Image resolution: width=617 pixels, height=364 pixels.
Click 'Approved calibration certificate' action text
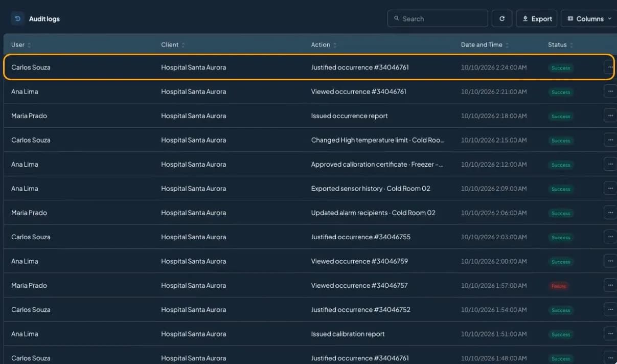point(377,164)
